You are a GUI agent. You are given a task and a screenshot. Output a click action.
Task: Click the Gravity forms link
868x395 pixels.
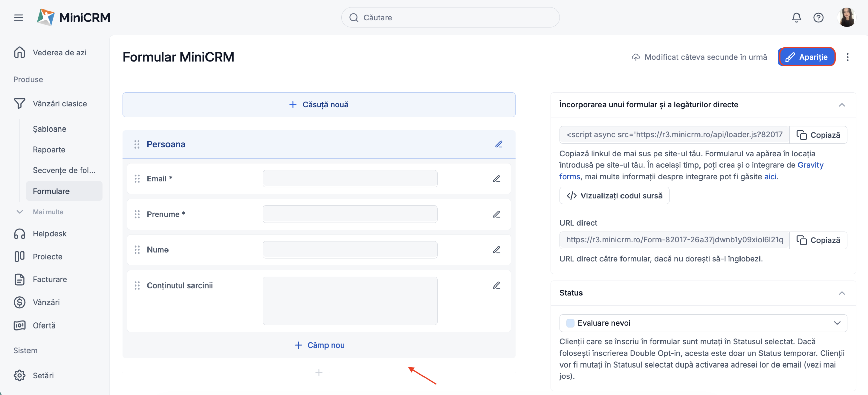[810, 165]
